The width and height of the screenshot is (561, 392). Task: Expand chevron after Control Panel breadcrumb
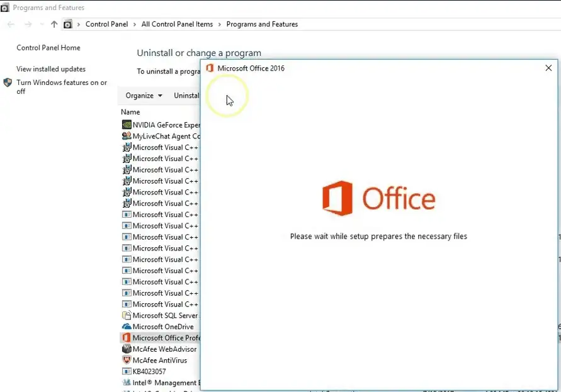135,25
